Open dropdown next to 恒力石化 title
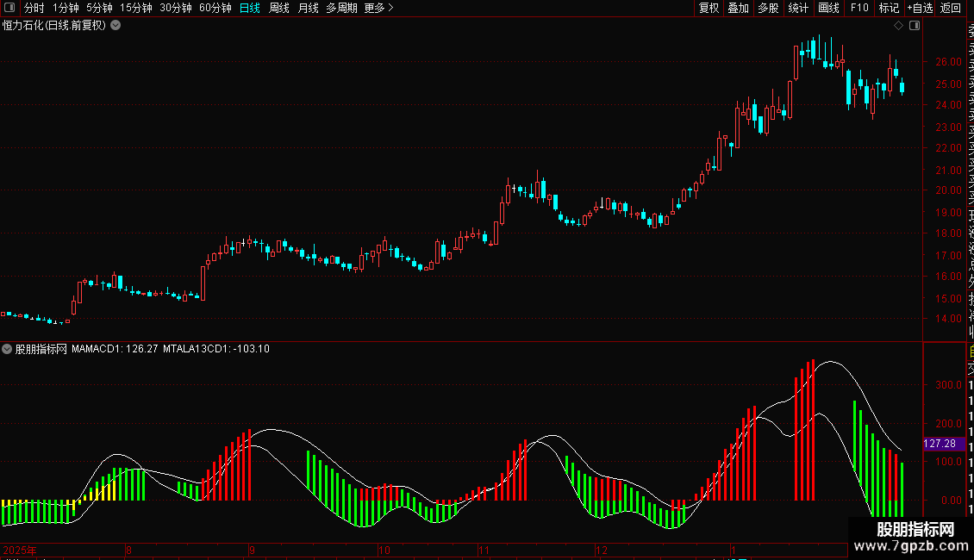The image size is (974, 560). [116, 26]
